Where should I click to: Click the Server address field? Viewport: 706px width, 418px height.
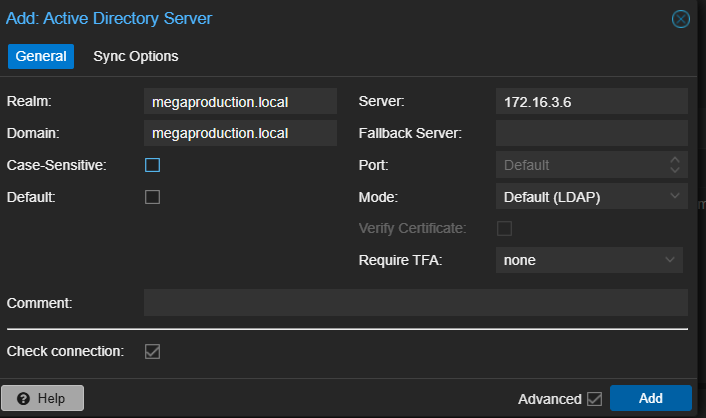pyautogui.click(x=590, y=101)
